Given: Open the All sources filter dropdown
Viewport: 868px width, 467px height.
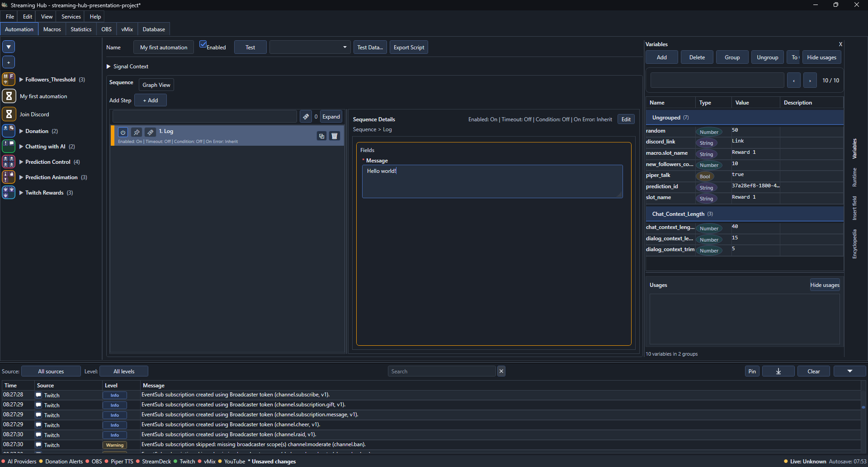Looking at the screenshot, I should coord(51,371).
